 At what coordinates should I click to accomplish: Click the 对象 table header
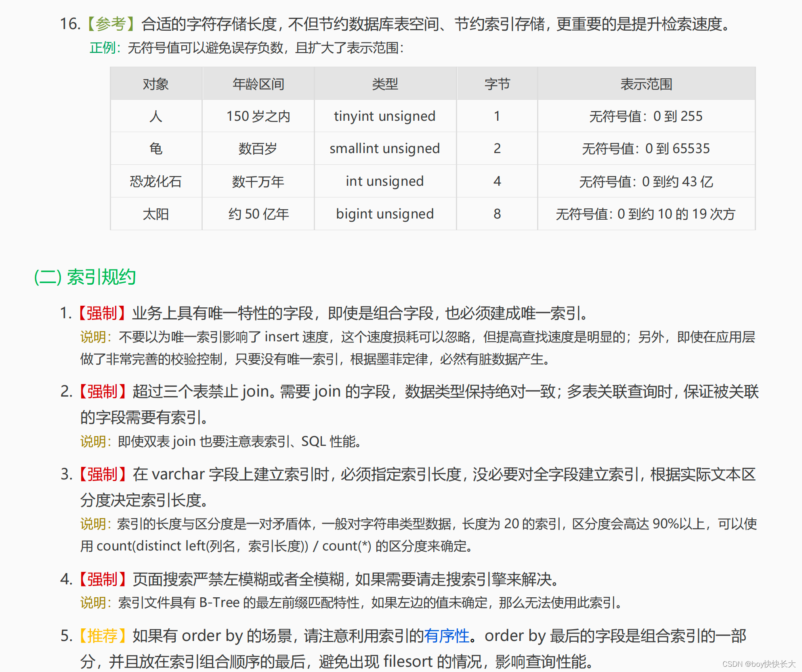[x=156, y=84]
